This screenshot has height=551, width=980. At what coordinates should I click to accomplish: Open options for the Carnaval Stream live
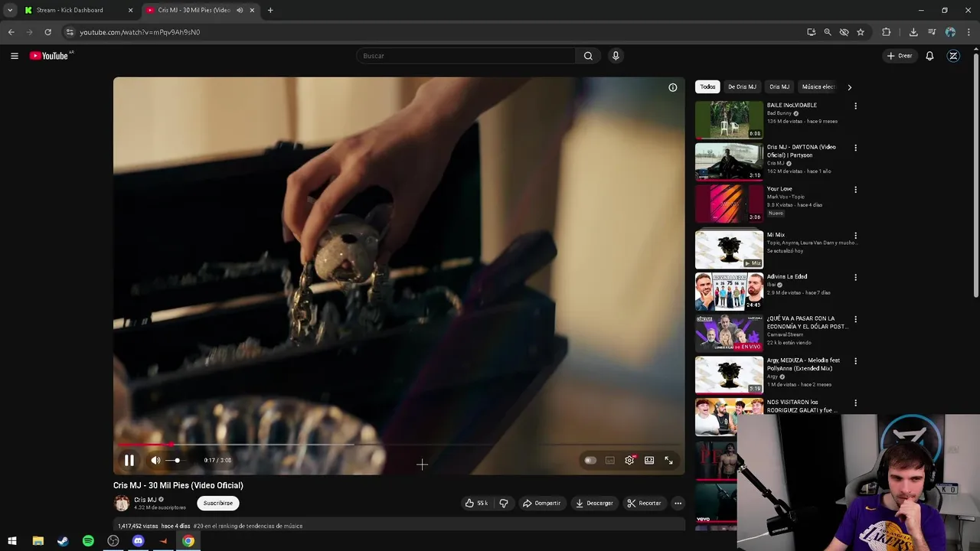tap(855, 319)
